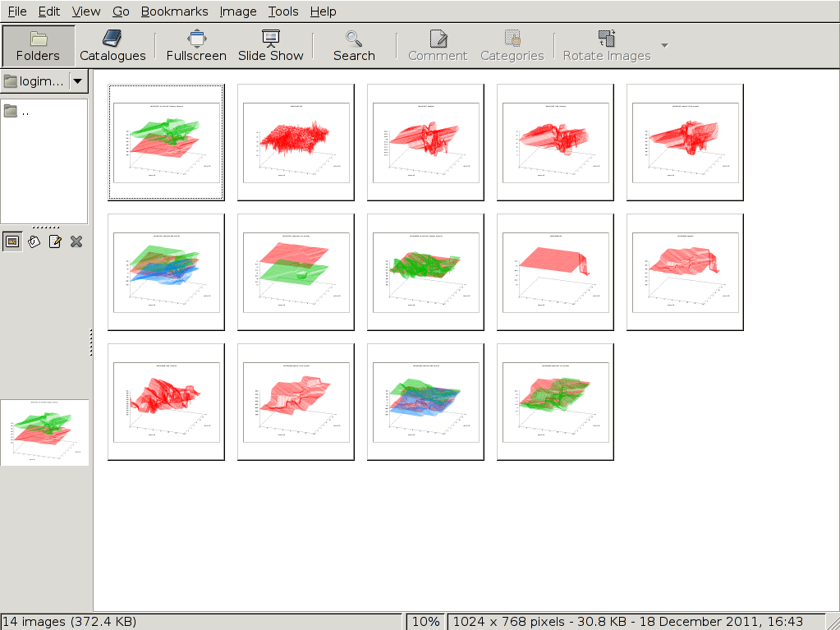Show the image comment pane icon
The width and height of the screenshot is (840, 630).
[x=55, y=241]
